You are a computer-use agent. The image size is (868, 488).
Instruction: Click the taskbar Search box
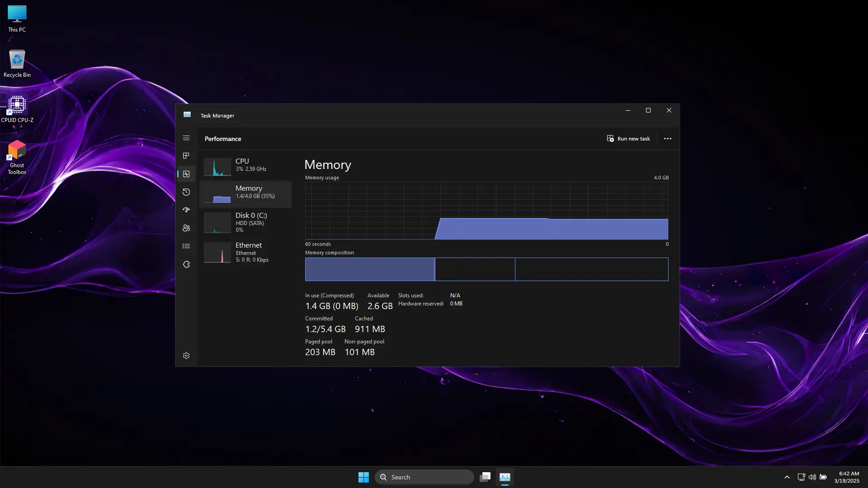424,477
